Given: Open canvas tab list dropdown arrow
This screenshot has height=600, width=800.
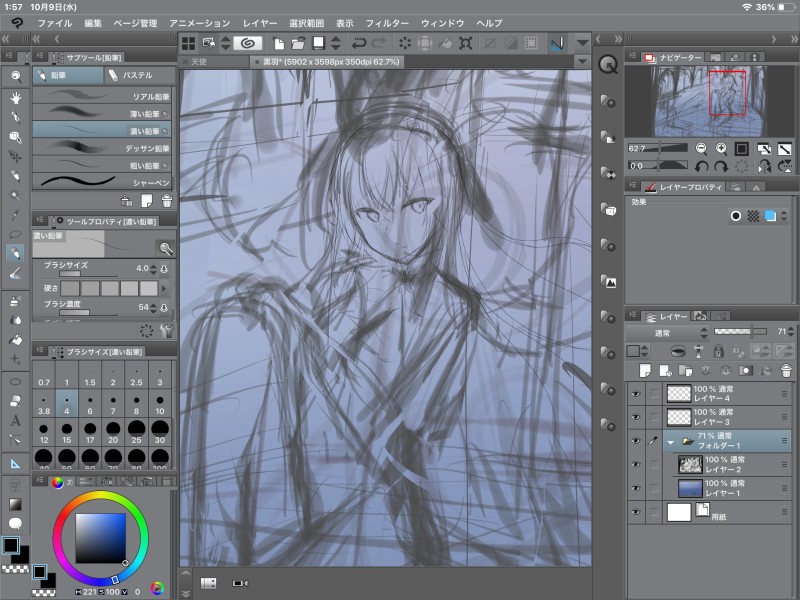Looking at the screenshot, I should pos(582,62).
